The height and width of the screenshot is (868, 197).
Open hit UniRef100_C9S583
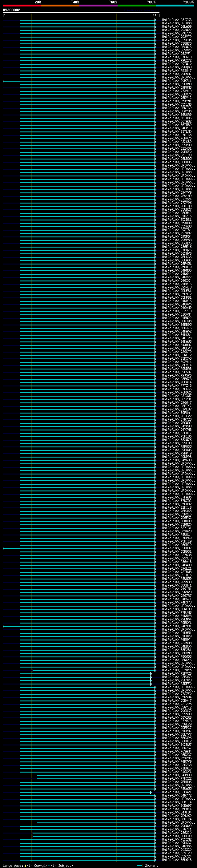(x=177, y=714)
